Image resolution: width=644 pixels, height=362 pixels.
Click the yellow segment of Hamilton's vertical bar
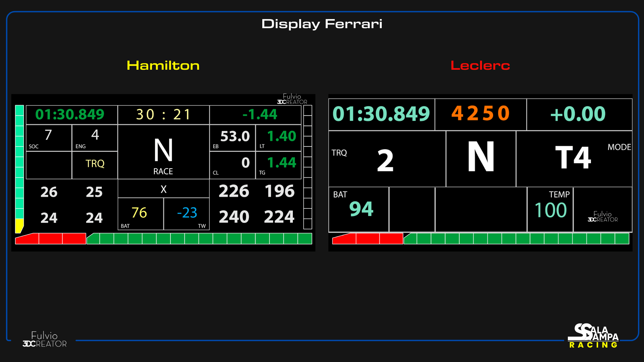(19, 225)
